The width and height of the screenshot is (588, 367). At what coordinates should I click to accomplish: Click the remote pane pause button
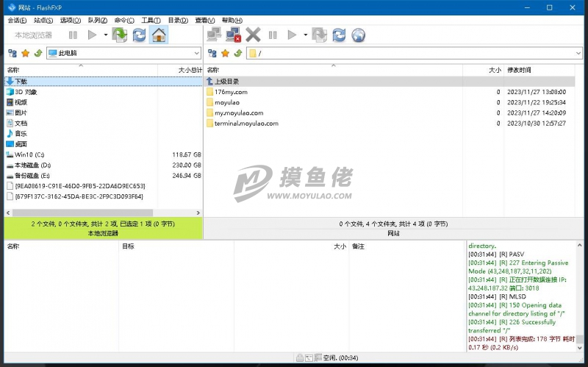coord(273,35)
